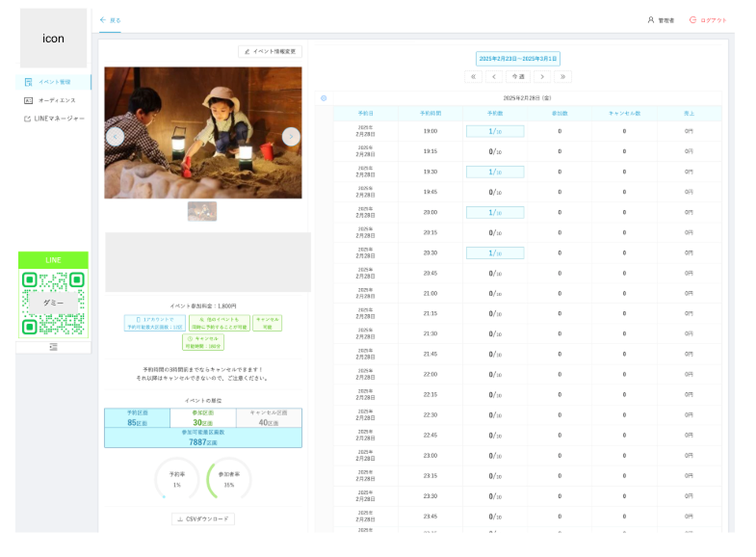Click the back arrow labeled 戻る
The image size is (756, 557).
click(110, 19)
